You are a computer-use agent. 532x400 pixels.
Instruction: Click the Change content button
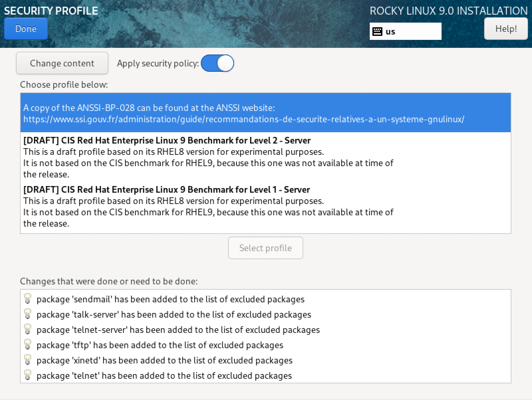click(62, 63)
